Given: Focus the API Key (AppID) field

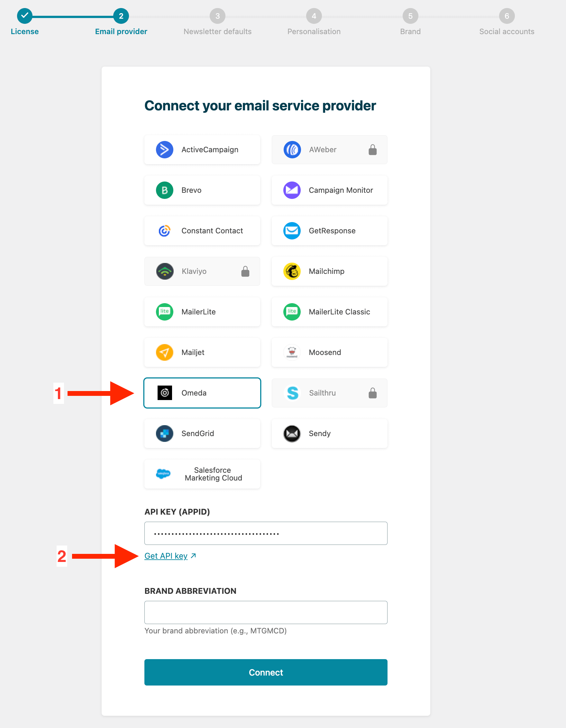Looking at the screenshot, I should [266, 533].
